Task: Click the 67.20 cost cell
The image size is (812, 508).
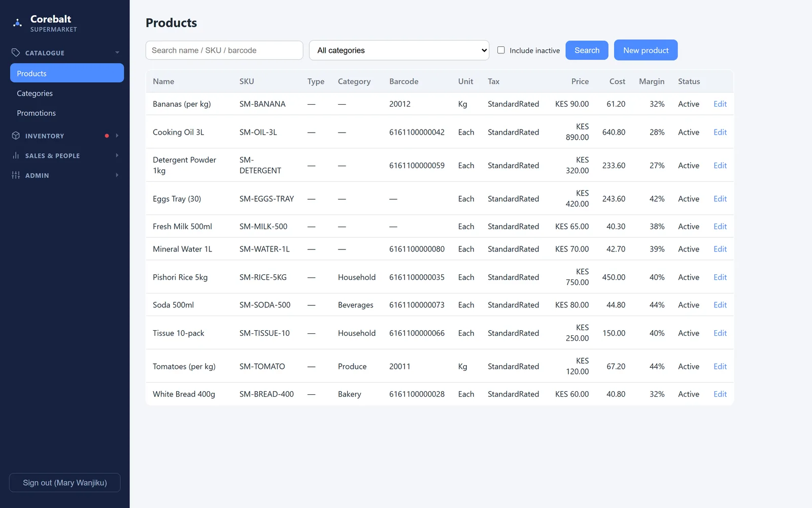Action: point(616,366)
